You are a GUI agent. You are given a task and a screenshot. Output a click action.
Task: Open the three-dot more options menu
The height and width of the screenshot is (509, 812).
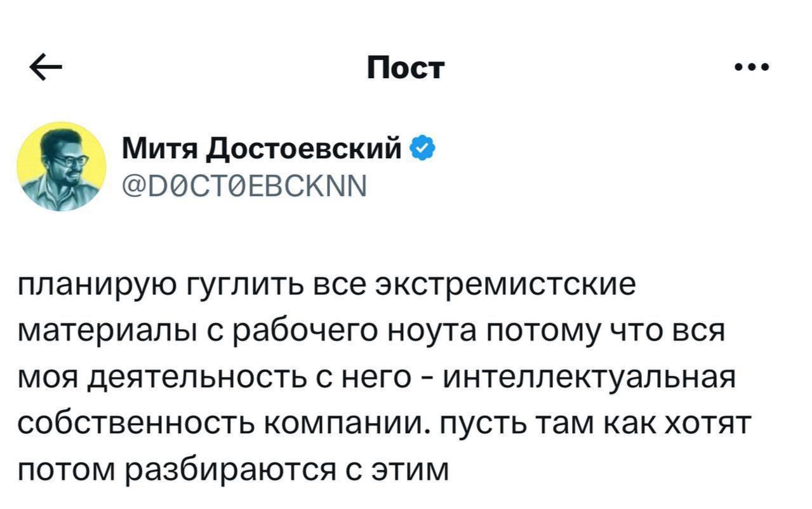(x=752, y=67)
